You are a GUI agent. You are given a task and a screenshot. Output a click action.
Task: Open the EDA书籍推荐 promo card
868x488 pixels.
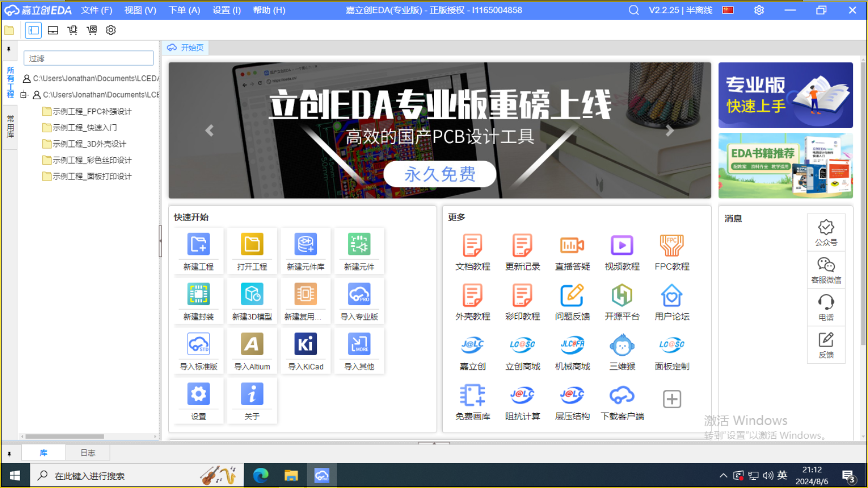point(786,166)
